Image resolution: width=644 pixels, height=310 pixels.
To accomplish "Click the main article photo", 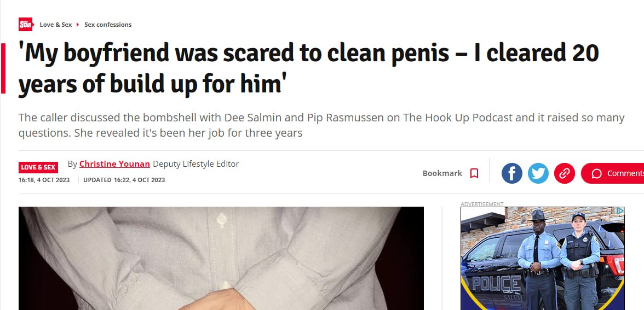I will pyautogui.click(x=221, y=258).
